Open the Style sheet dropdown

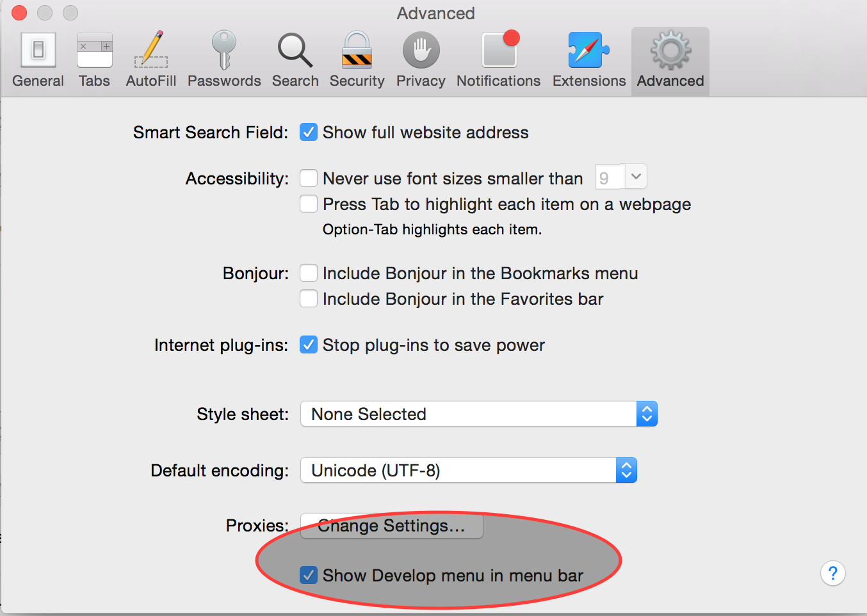[x=478, y=414]
